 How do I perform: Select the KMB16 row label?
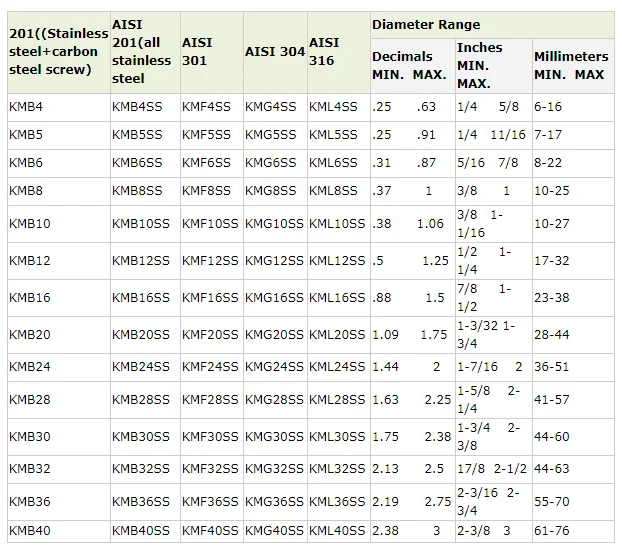tap(29, 298)
